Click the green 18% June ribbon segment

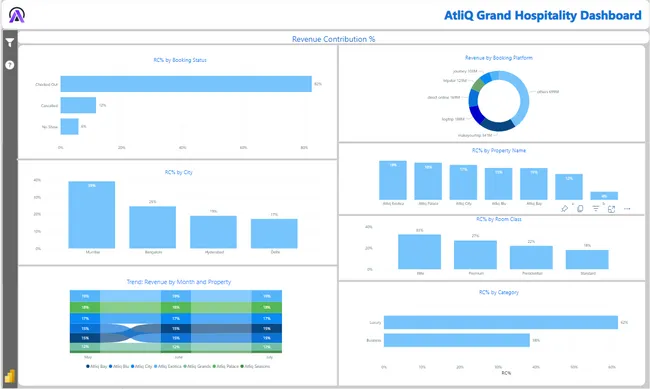pyautogui.click(x=176, y=307)
